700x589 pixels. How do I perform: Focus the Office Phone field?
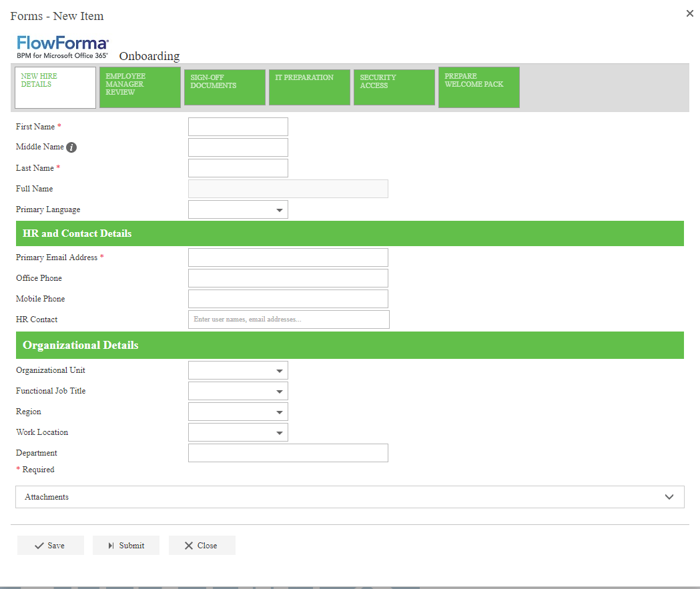pos(288,278)
